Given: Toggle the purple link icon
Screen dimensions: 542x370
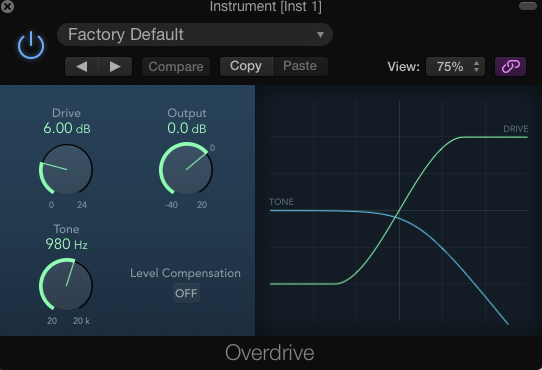Looking at the screenshot, I should [511, 66].
